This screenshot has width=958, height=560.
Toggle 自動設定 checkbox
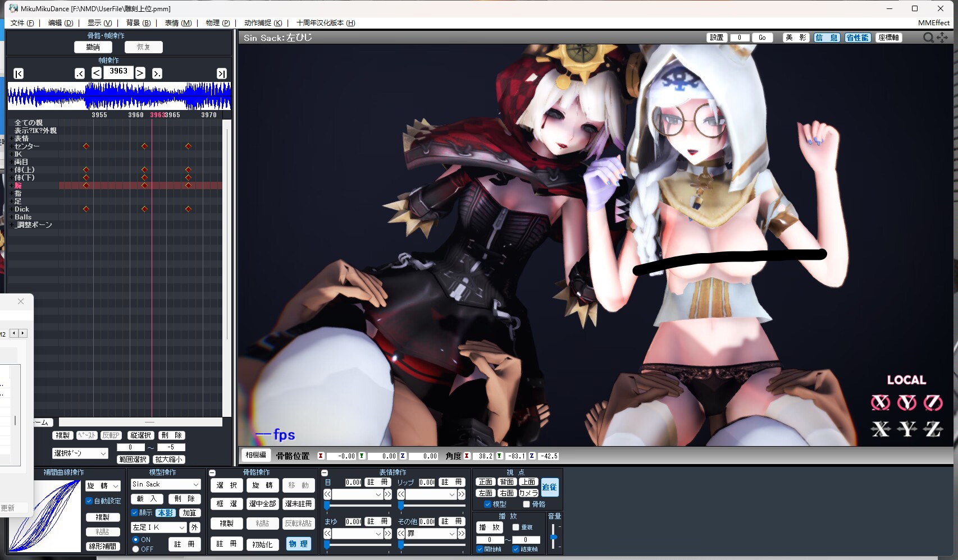(x=89, y=501)
